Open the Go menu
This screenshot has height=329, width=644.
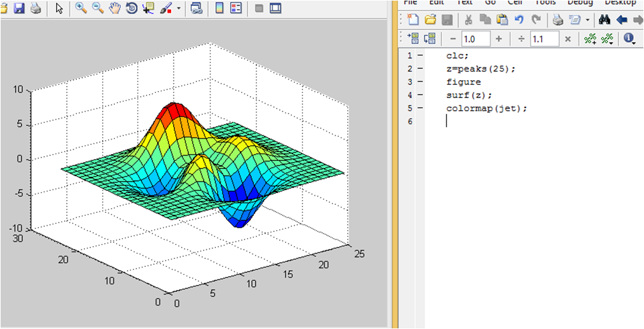(491, 3)
